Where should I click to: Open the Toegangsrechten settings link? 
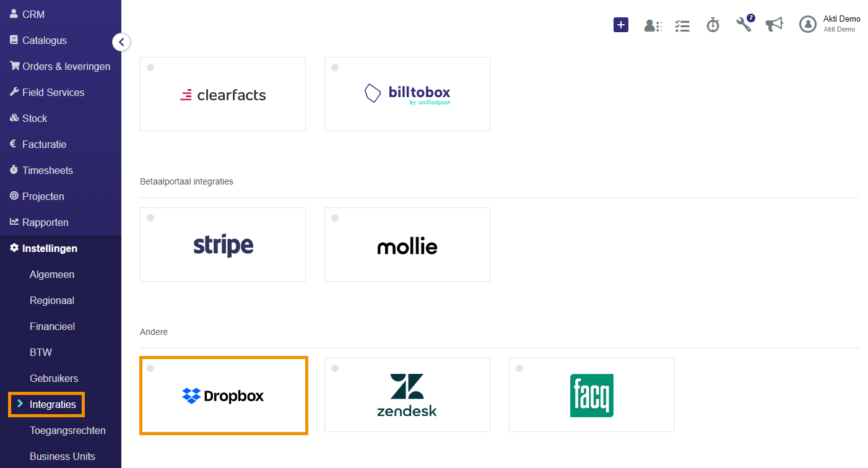click(x=67, y=430)
